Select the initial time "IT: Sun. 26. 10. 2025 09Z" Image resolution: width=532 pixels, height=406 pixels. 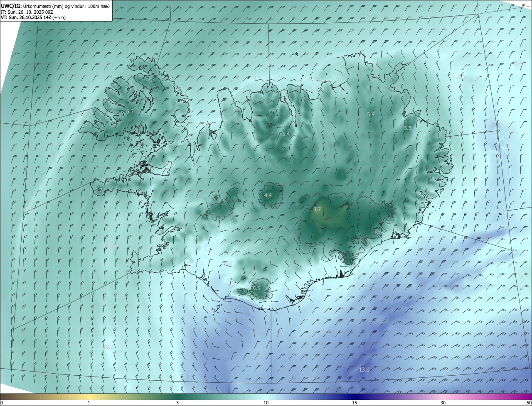(x=27, y=12)
